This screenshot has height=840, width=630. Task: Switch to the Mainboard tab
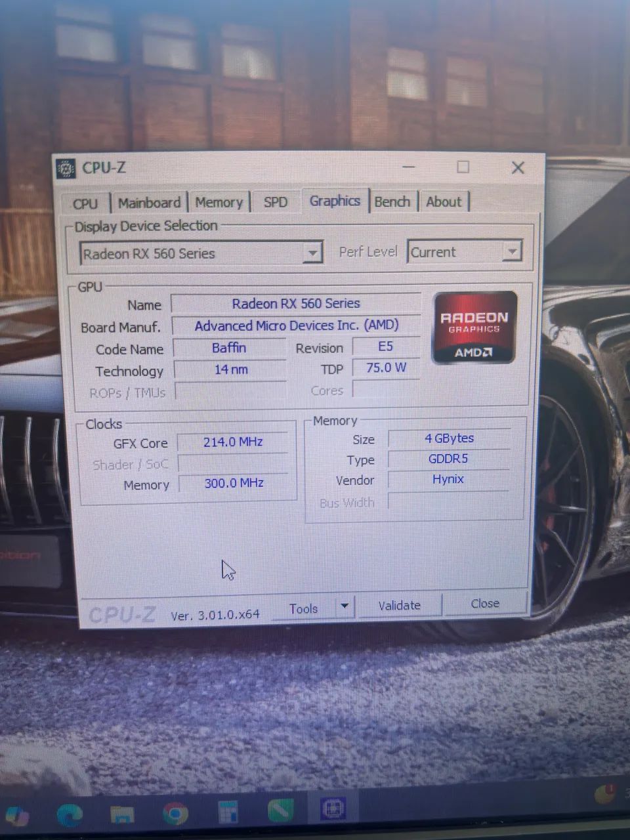(149, 203)
